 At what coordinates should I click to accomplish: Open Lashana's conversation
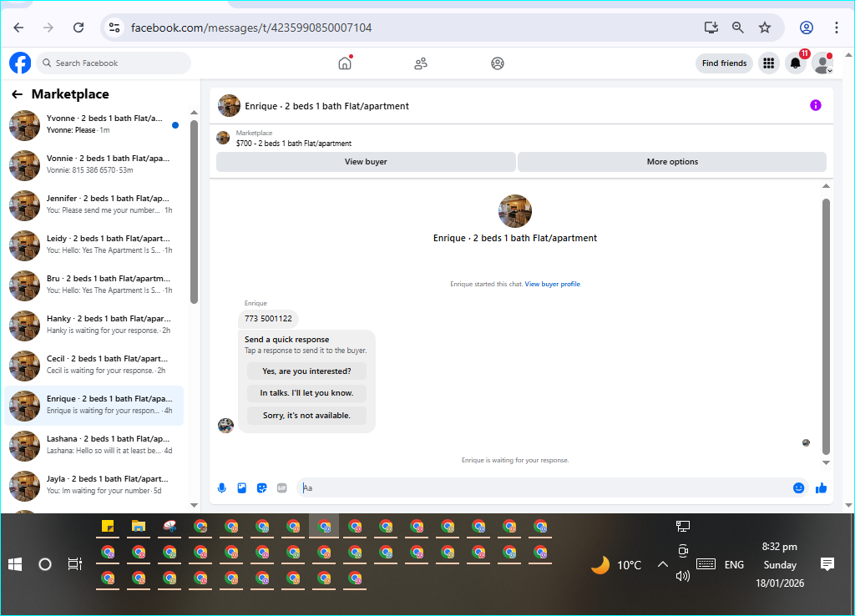tap(94, 446)
